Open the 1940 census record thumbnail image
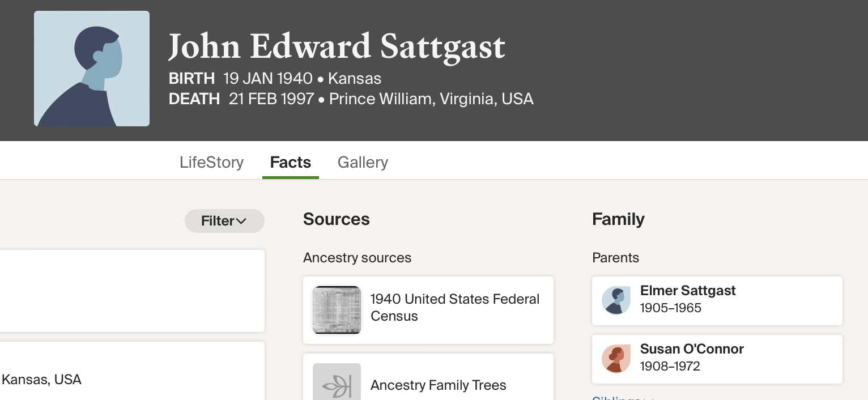The width and height of the screenshot is (868, 400). click(x=337, y=309)
